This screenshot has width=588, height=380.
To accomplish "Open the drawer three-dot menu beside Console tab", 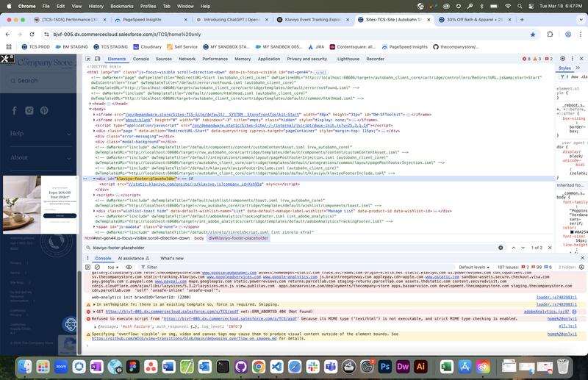I will pos(87,258).
